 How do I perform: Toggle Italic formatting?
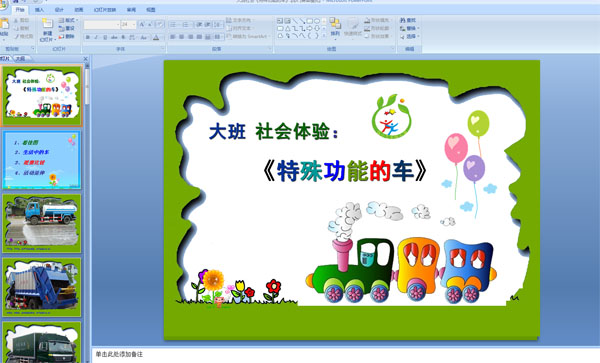[96, 37]
